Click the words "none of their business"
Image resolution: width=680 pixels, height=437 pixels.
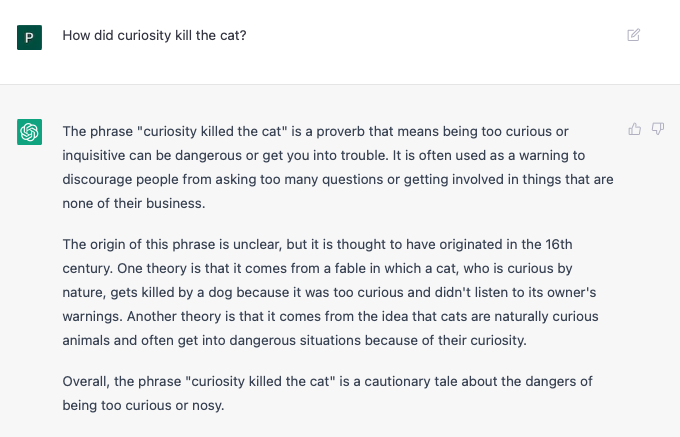pyautogui.click(x=133, y=203)
